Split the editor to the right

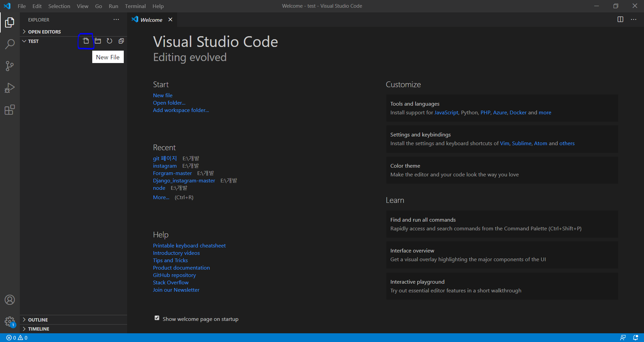(620, 19)
